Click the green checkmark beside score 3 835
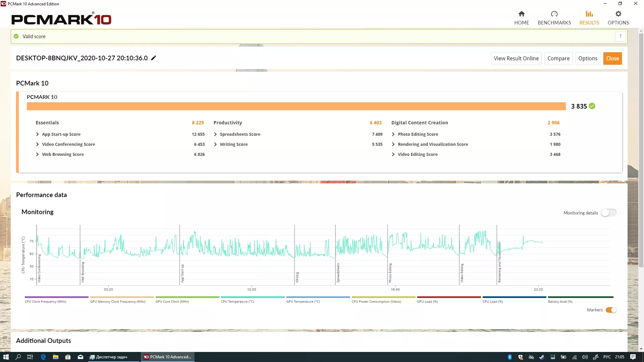 pos(592,106)
